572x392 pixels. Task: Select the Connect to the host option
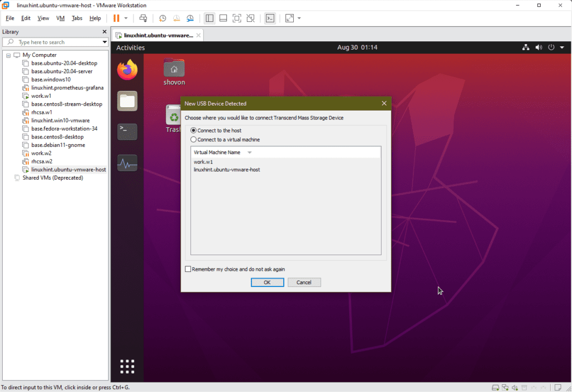click(x=193, y=130)
